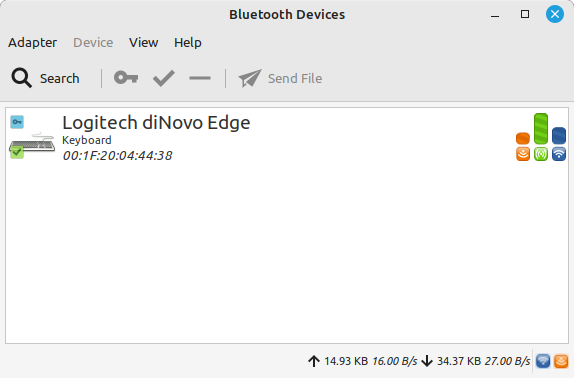The height and width of the screenshot is (378, 574).
Task: Click the Trust checkmark toolbar icon
Action: point(164,78)
